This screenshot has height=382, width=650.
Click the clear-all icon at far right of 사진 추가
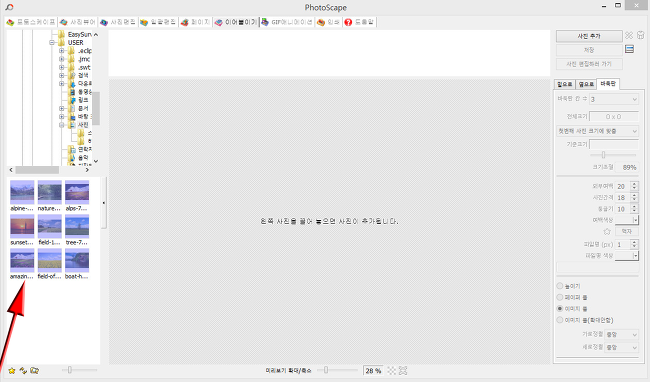(x=640, y=36)
